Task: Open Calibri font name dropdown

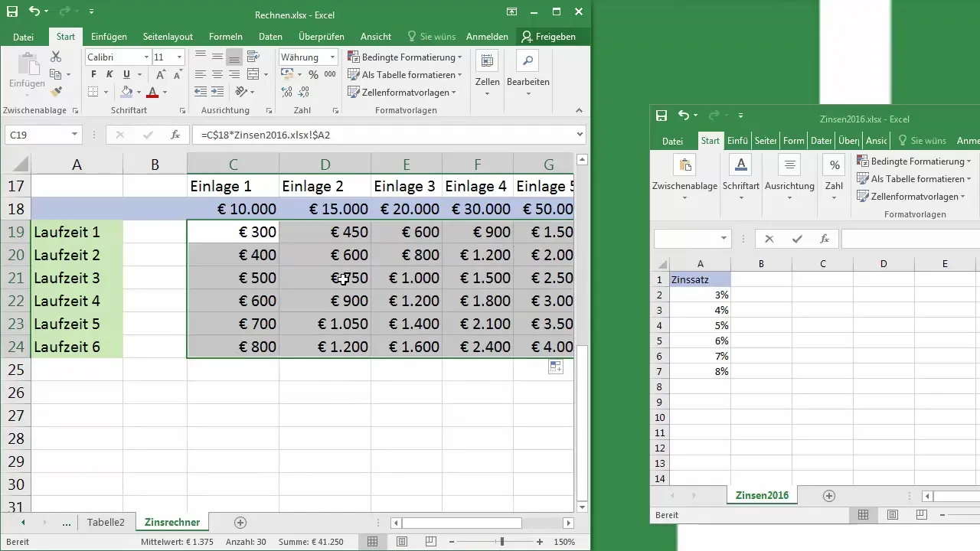Action: click(x=146, y=57)
